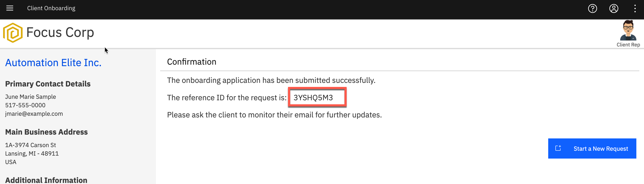Image resolution: width=644 pixels, height=184 pixels.
Task: Click the Automation Elite Inc. link
Action: 53,62
